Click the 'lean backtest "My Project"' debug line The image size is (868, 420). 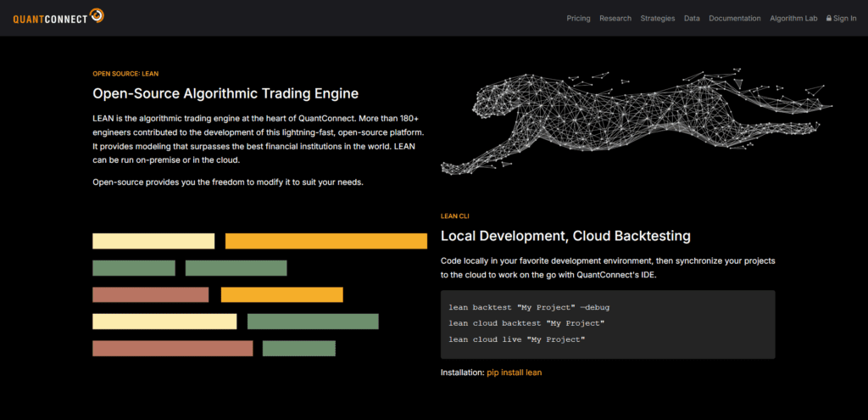[529, 307]
